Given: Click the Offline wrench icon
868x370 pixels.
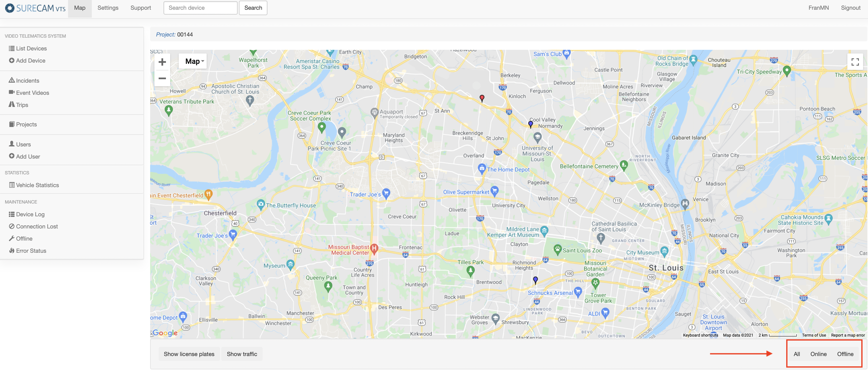Looking at the screenshot, I should click(x=12, y=239).
